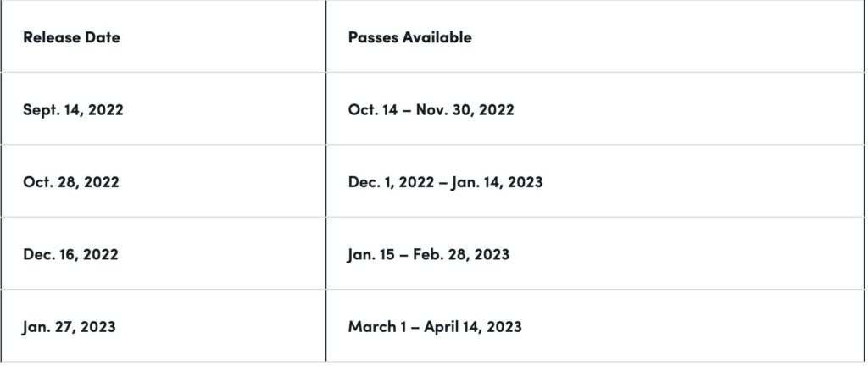This screenshot has width=868, height=366.
Task: Click the 'Dec. 1, 2022' pass start date
Action: [x=390, y=182]
